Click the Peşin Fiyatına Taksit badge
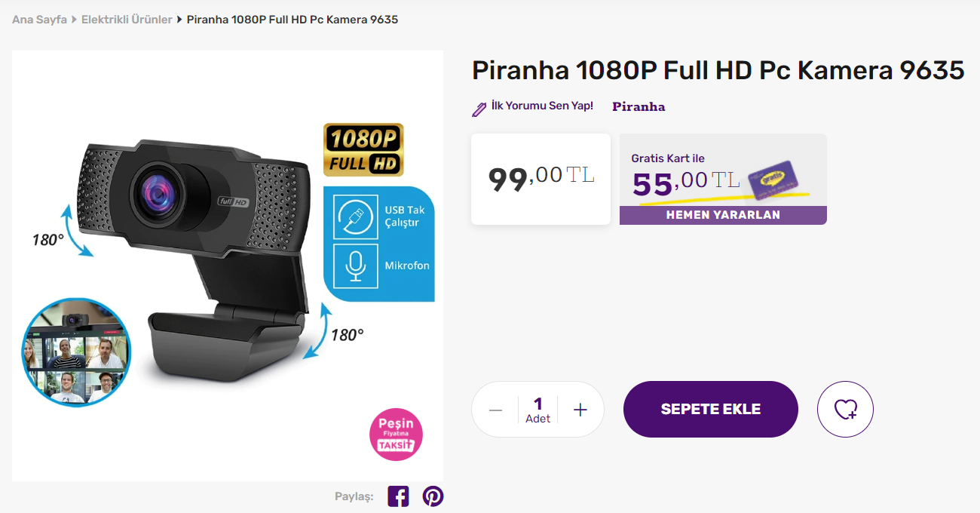 tap(396, 435)
